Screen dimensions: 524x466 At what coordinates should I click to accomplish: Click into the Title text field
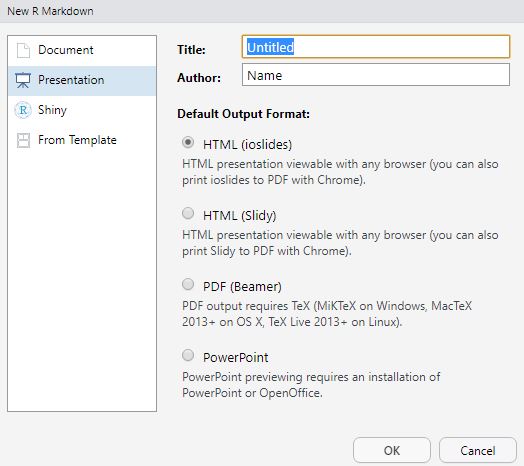click(x=376, y=47)
